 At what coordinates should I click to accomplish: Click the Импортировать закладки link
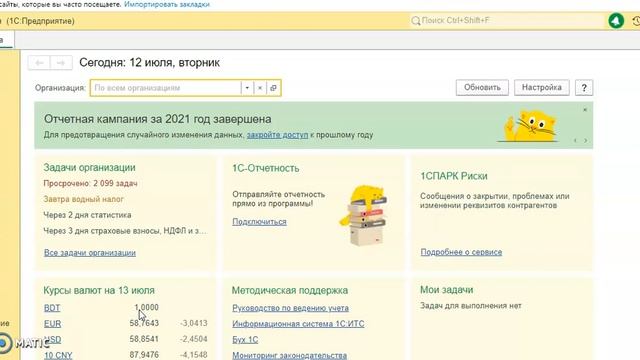[167, 4]
